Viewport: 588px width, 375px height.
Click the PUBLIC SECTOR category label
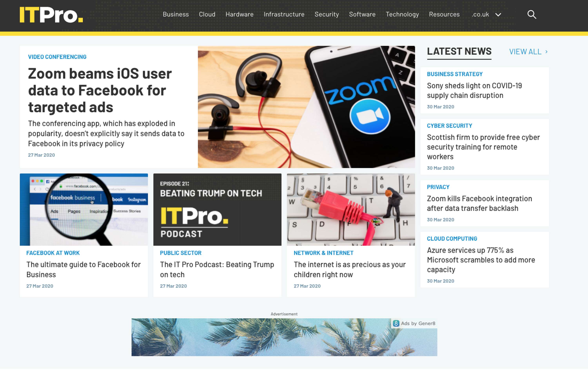[x=181, y=253]
